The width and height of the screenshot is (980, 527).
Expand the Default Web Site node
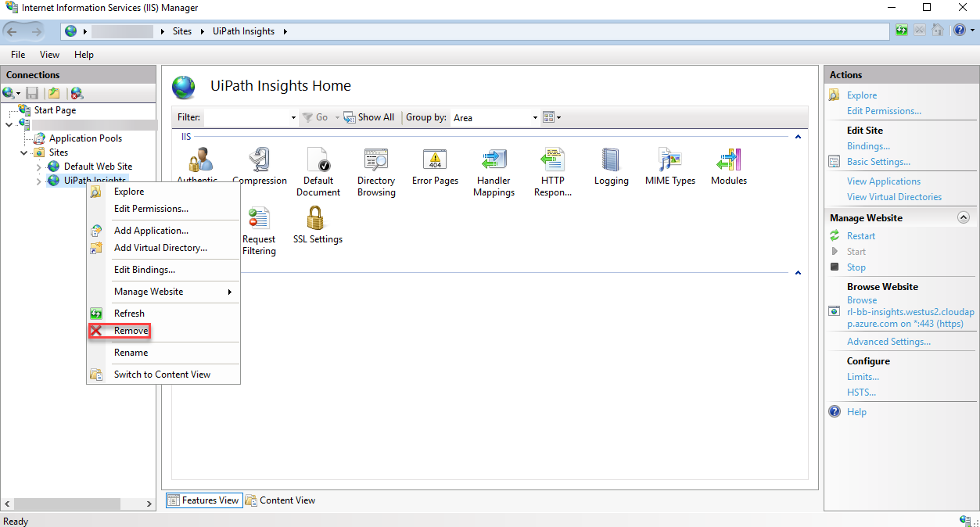pyautogui.click(x=39, y=167)
